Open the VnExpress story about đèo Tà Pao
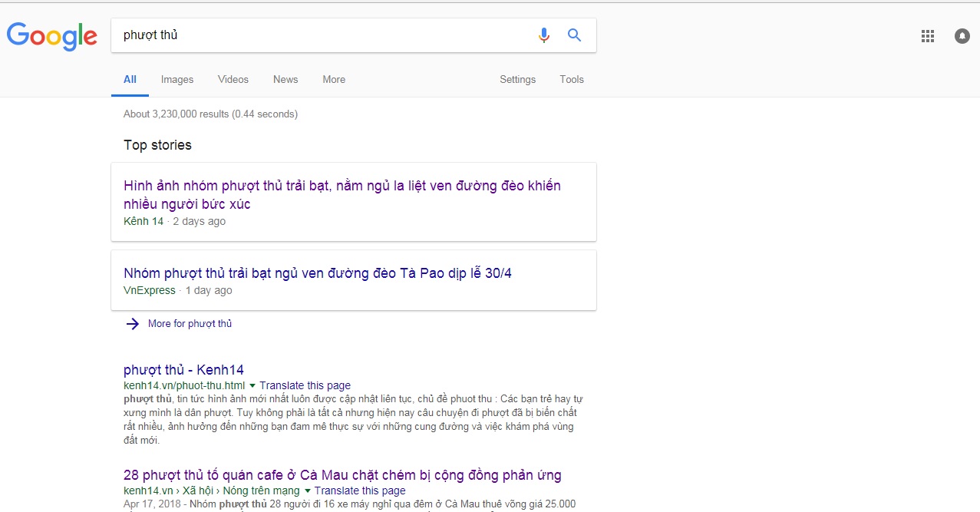 coord(318,273)
